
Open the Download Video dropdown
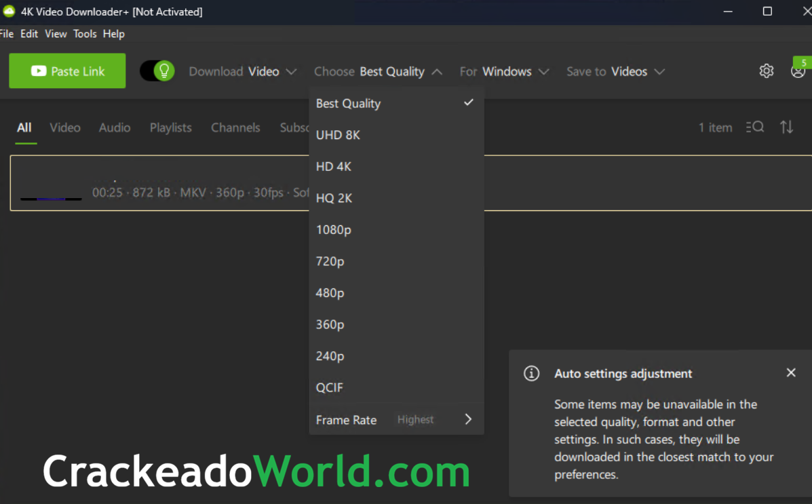(242, 71)
